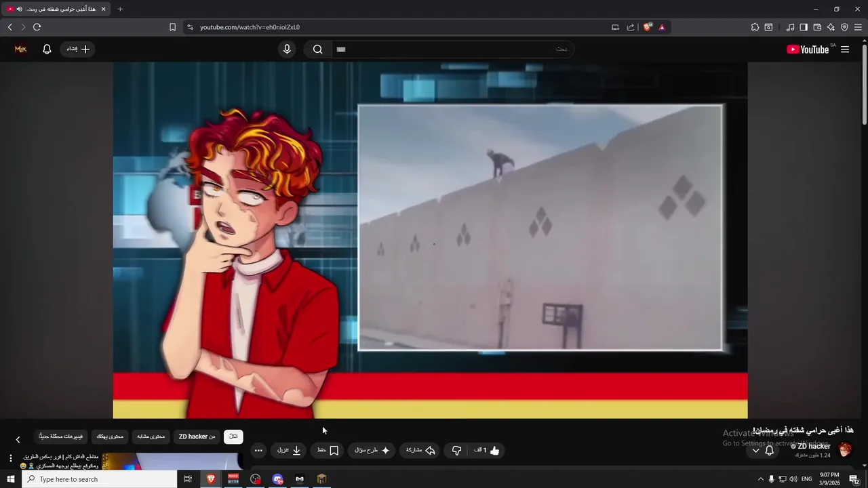
Task: Click Brave Shields lion icon
Action: pos(648,27)
